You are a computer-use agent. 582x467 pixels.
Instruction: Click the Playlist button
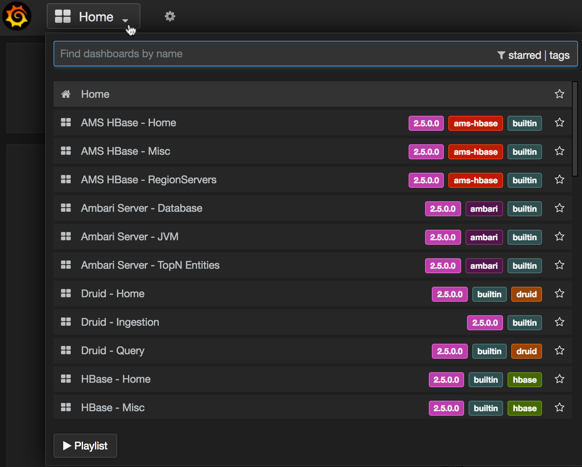85,445
